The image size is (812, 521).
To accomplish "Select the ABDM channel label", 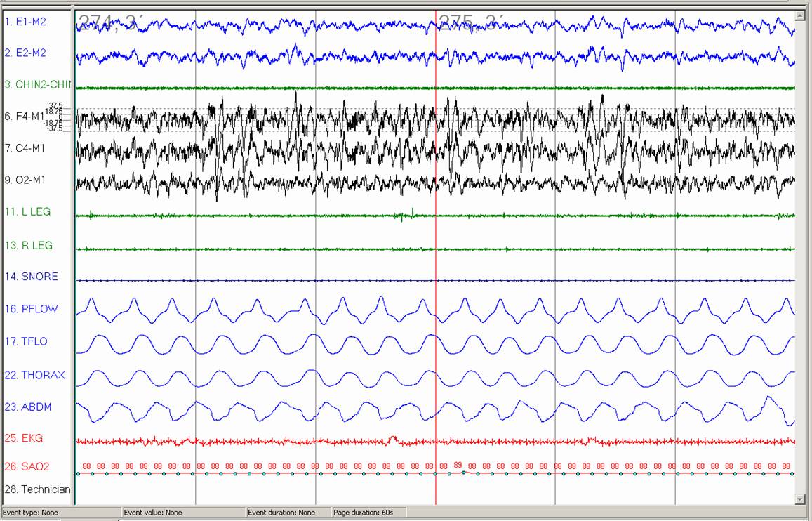I will click(27, 407).
